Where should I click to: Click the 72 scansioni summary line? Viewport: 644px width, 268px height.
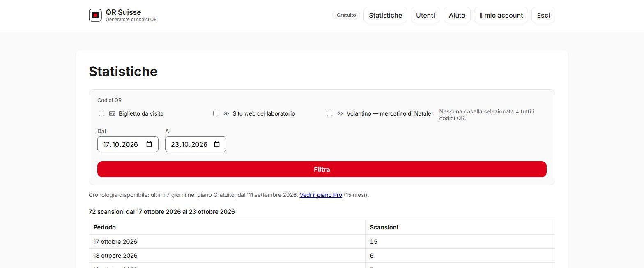point(162,212)
